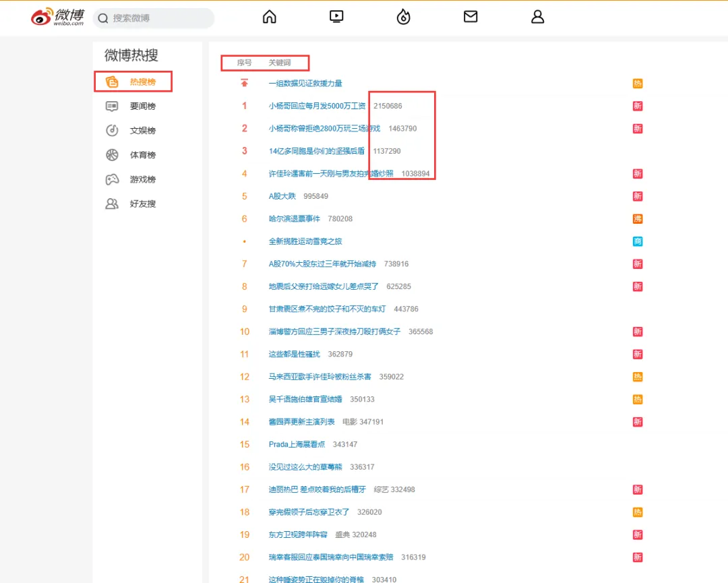Image resolution: width=728 pixels, height=583 pixels.
Task: Click 新 badge on the rank 1 row
Action: (x=638, y=106)
